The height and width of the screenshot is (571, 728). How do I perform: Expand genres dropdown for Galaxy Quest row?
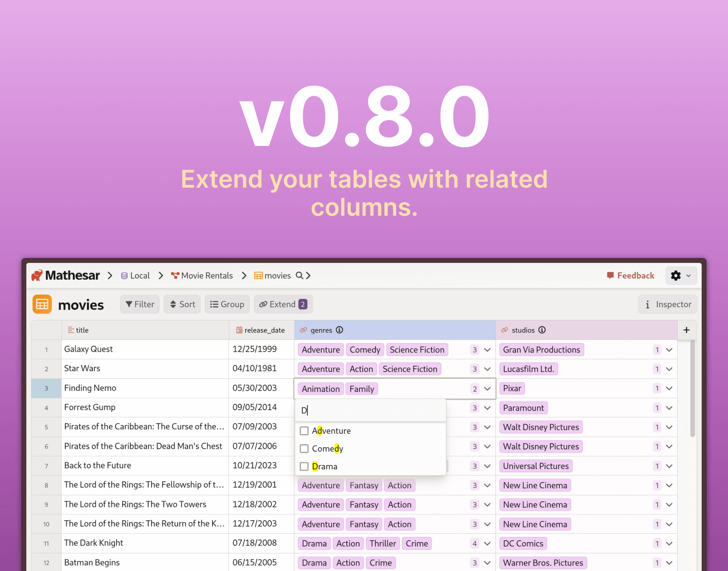(x=487, y=350)
